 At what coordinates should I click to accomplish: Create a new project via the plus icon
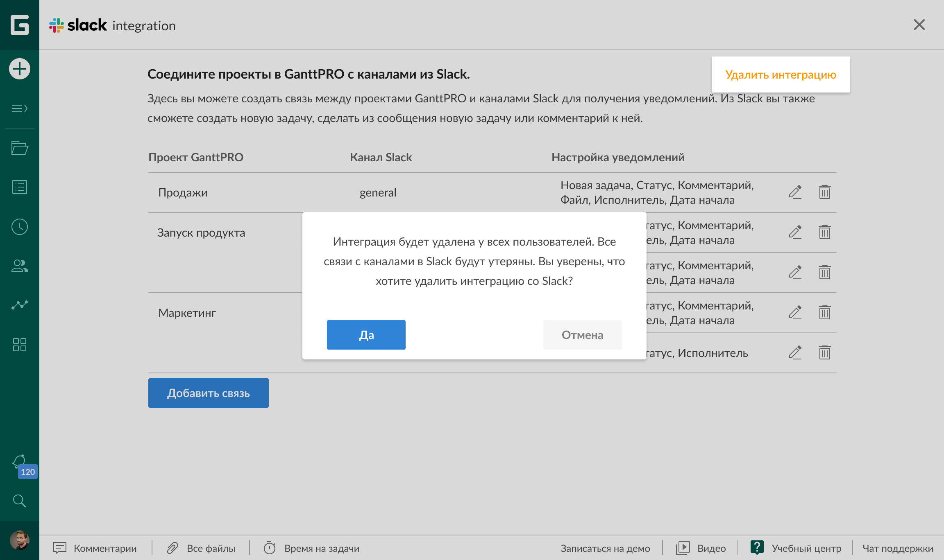coord(19,69)
